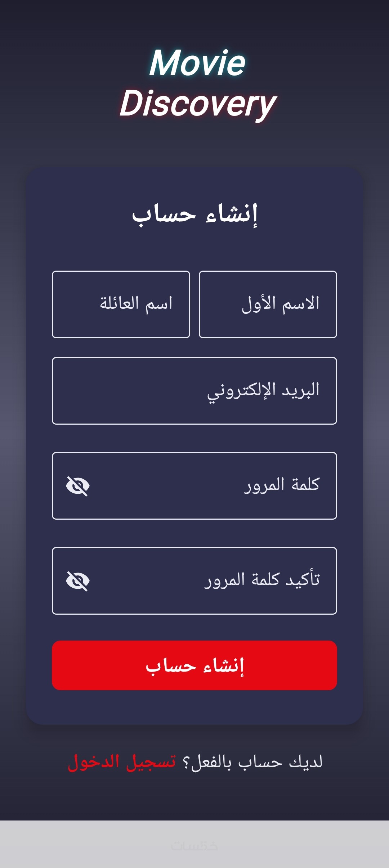The image size is (389, 868).
Task: Focus the اسم العائلة input field
Action: pyautogui.click(x=121, y=304)
